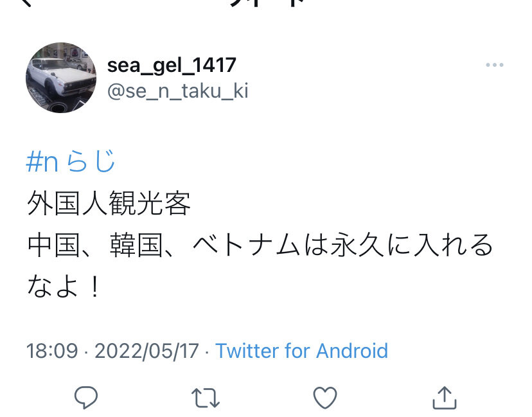Viewport: 532px width, 417px height.
Task: Tap the word 韓国 in the tweet
Action: click(x=136, y=245)
